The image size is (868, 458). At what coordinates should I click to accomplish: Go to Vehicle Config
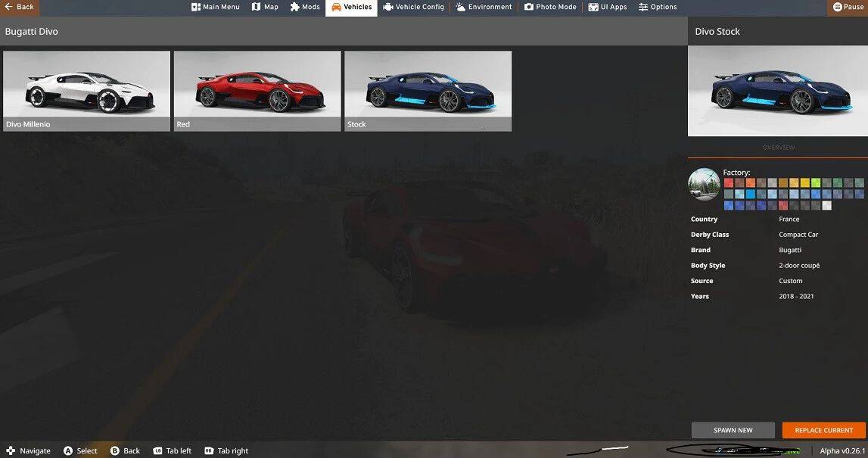tap(414, 7)
